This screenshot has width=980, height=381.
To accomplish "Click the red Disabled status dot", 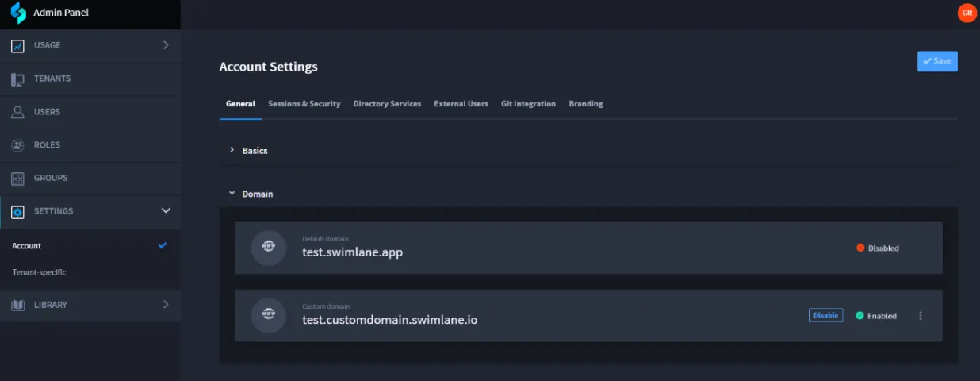I will point(860,248).
